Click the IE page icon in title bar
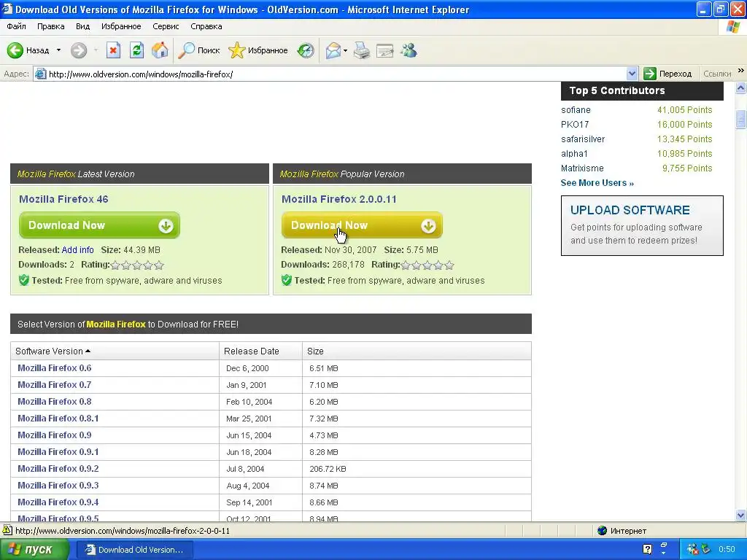 [x=7, y=9]
